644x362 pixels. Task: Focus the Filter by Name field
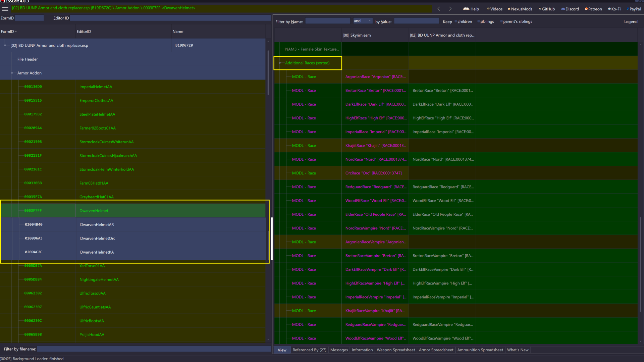328,21
